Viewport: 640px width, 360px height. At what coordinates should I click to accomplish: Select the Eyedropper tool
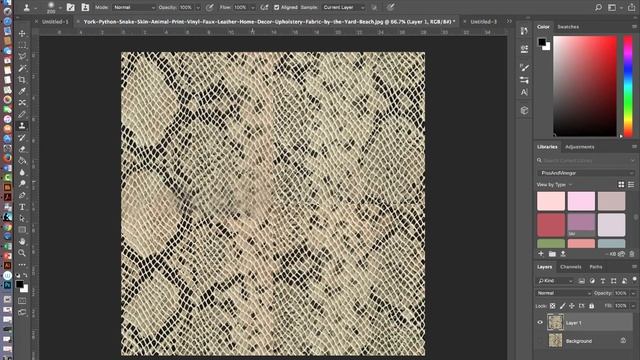point(22,91)
